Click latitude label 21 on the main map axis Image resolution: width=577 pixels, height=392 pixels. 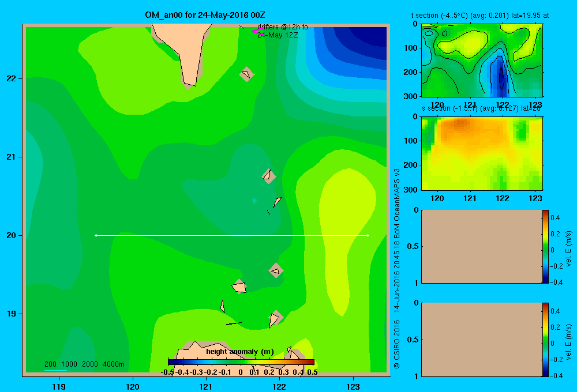(x=11, y=157)
